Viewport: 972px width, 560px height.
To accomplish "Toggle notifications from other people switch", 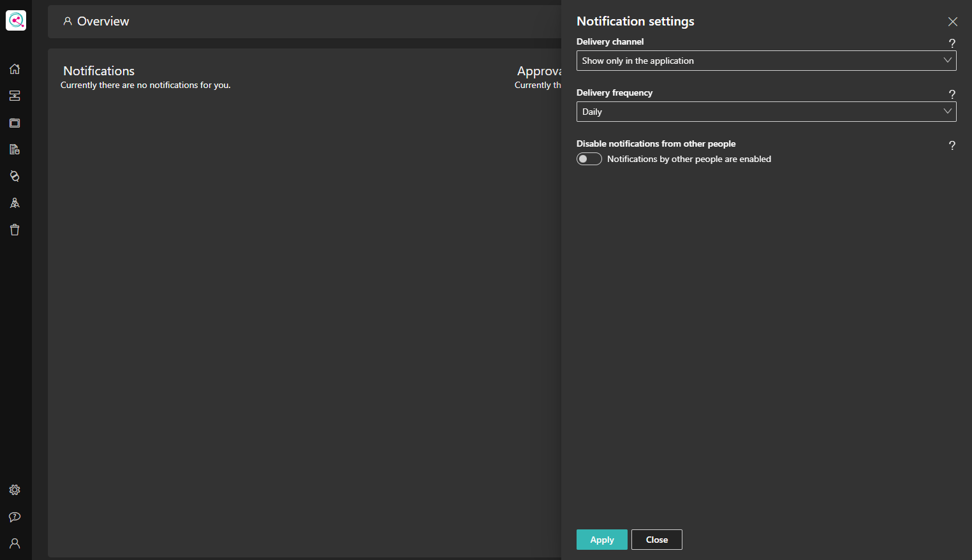I will [x=589, y=159].
